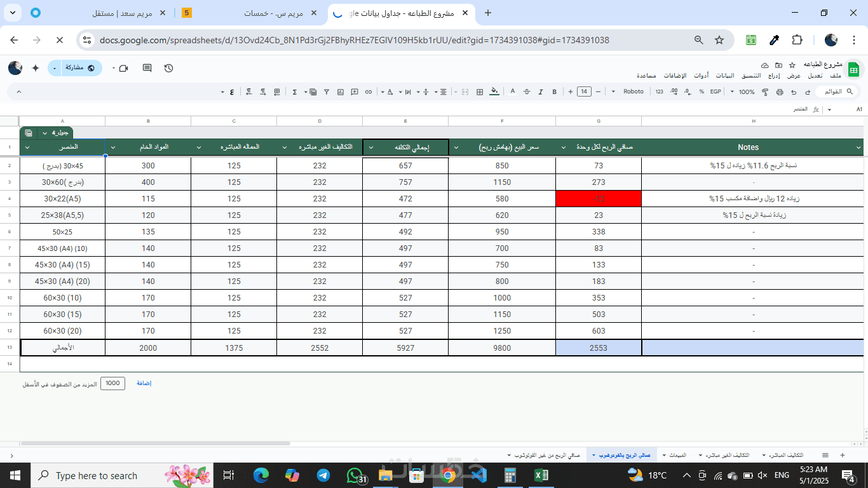The image size is (868, 488).
Task: Open the text color picker
Action: click(512, 92)
